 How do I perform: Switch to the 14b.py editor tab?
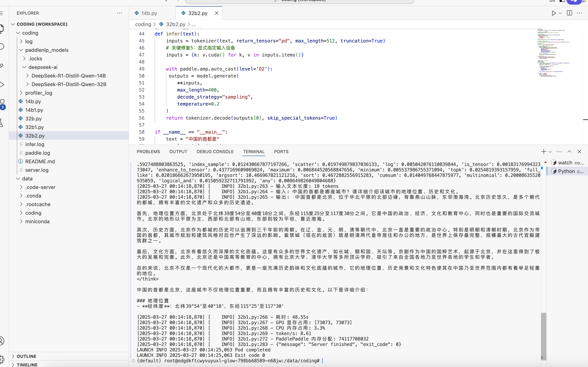point(149,13)
